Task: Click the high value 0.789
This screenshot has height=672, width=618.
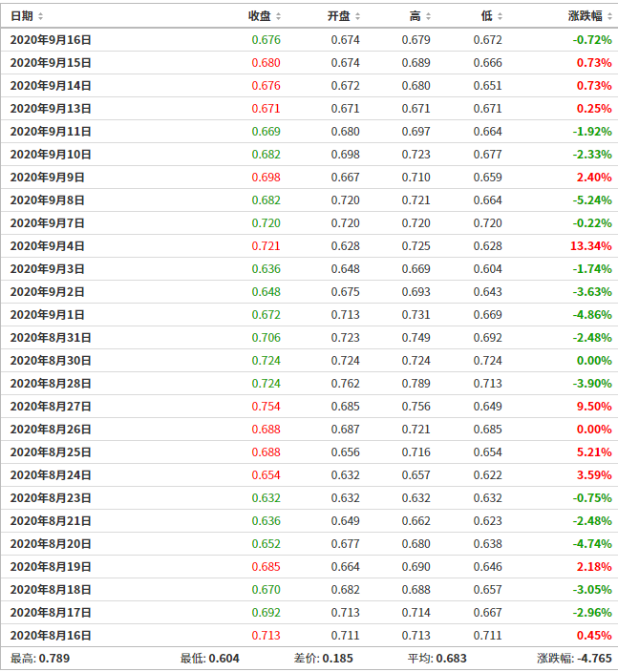Action: click(x=416, y=384)
